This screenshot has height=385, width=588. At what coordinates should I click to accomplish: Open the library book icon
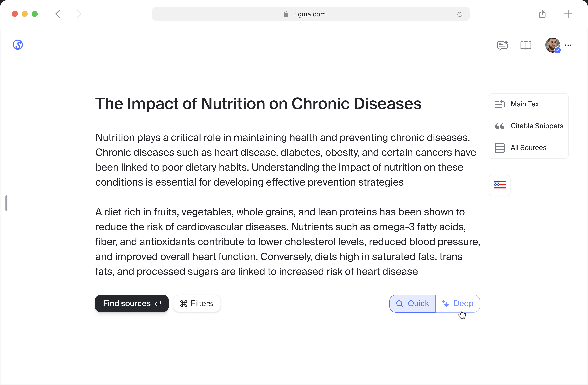tap(526, 45)
